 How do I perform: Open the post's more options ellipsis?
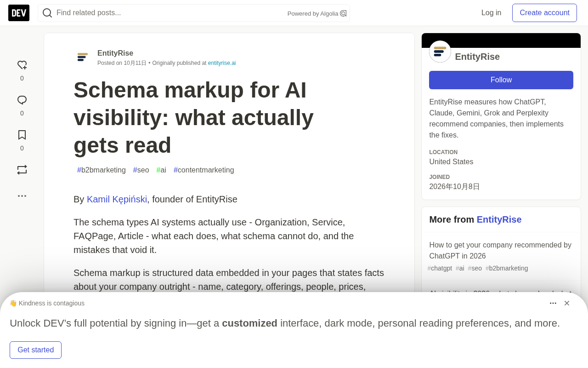[x=22, y=196]
